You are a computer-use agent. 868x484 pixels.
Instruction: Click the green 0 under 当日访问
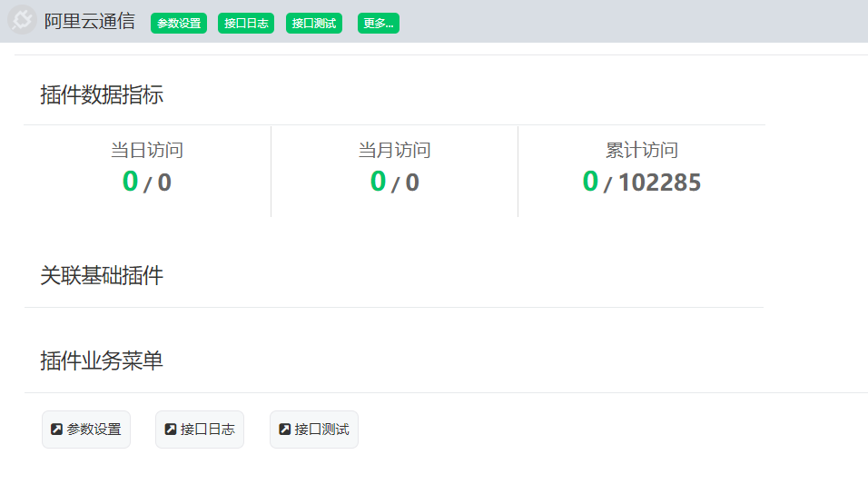tap(130, 182)
